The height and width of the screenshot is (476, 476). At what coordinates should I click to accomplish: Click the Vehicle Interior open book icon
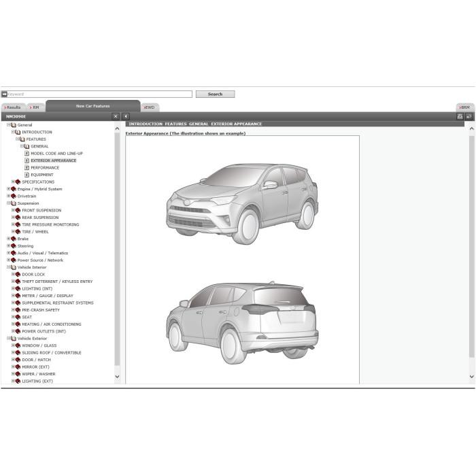(14, 267)
